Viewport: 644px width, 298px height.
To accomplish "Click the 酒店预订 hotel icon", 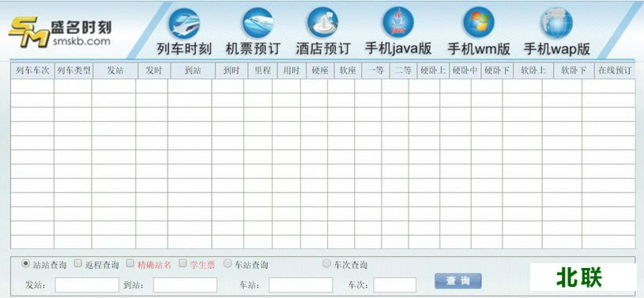I will tap(322, 23).
